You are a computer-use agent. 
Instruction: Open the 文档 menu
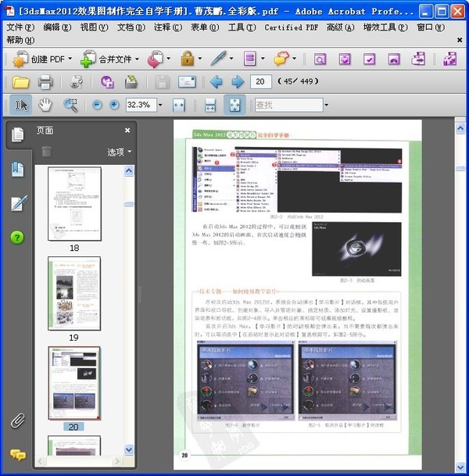coord(131,27)
